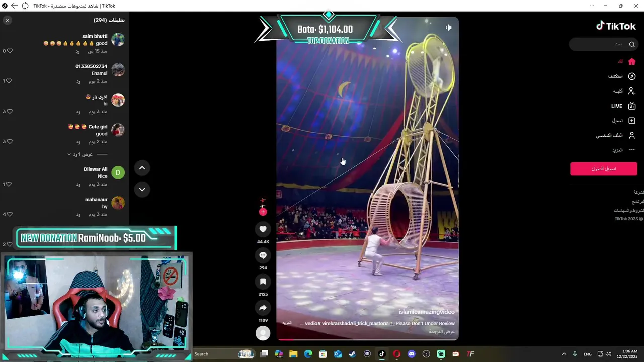Screen dimensions: 644x362
Task: Open OBS Studio from the taskbar
Action: point(427,354)
